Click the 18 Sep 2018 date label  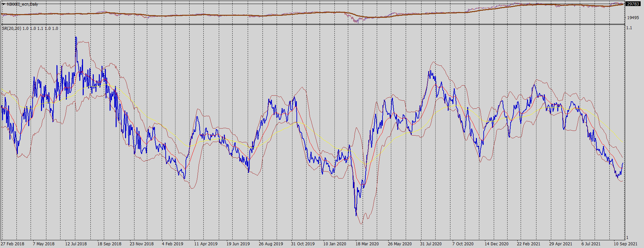109,244
